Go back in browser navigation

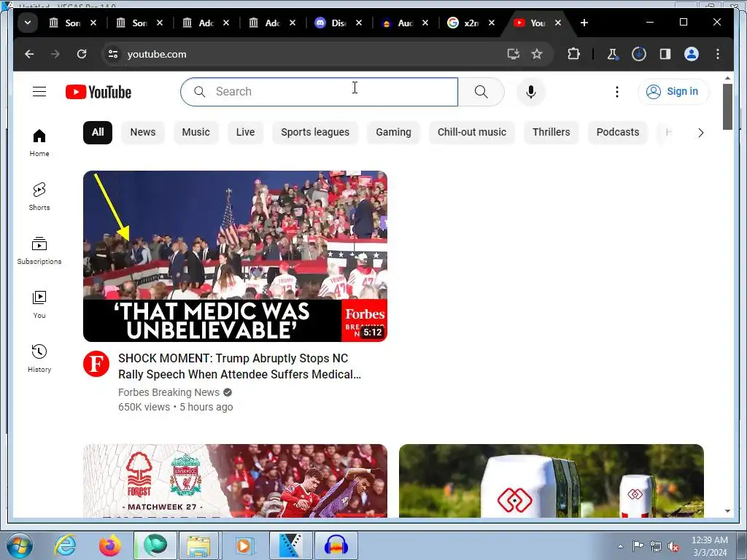(x=29, y=54)
